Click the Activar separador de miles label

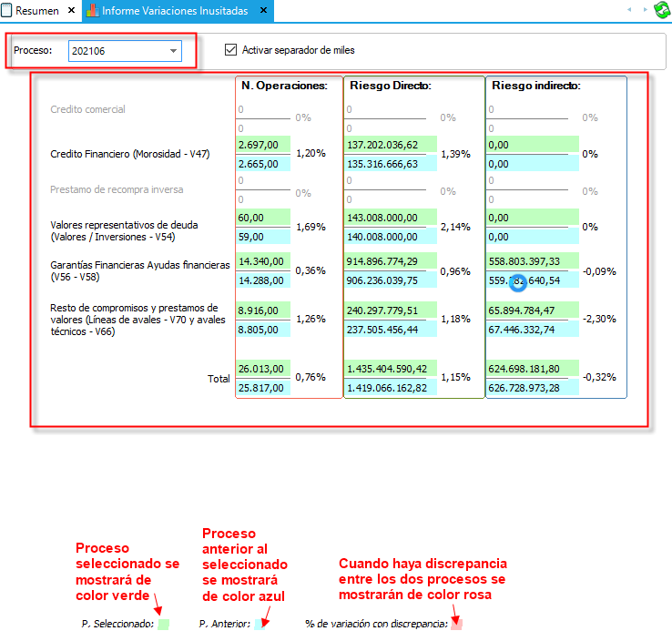pyautogui.click(x=299, y=50)
